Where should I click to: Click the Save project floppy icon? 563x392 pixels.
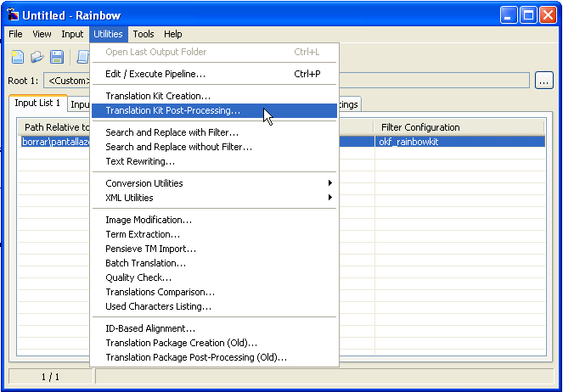(x=57, y=57)
